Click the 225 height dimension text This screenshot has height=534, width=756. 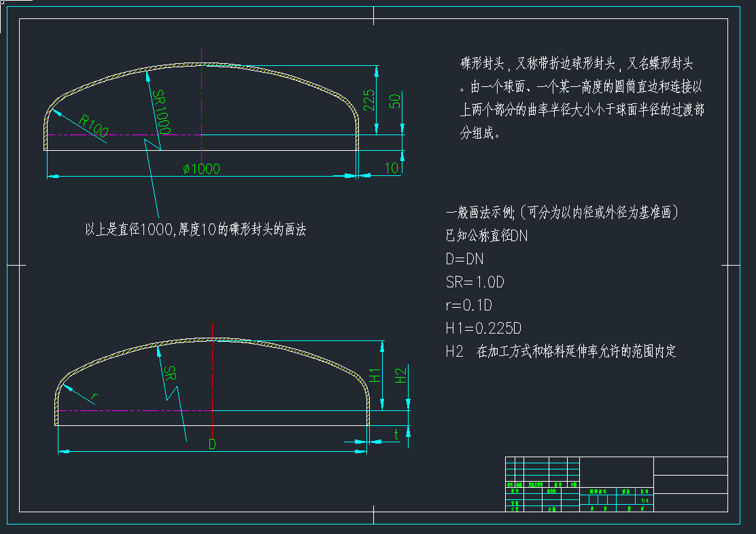click(x=369, y=100)
